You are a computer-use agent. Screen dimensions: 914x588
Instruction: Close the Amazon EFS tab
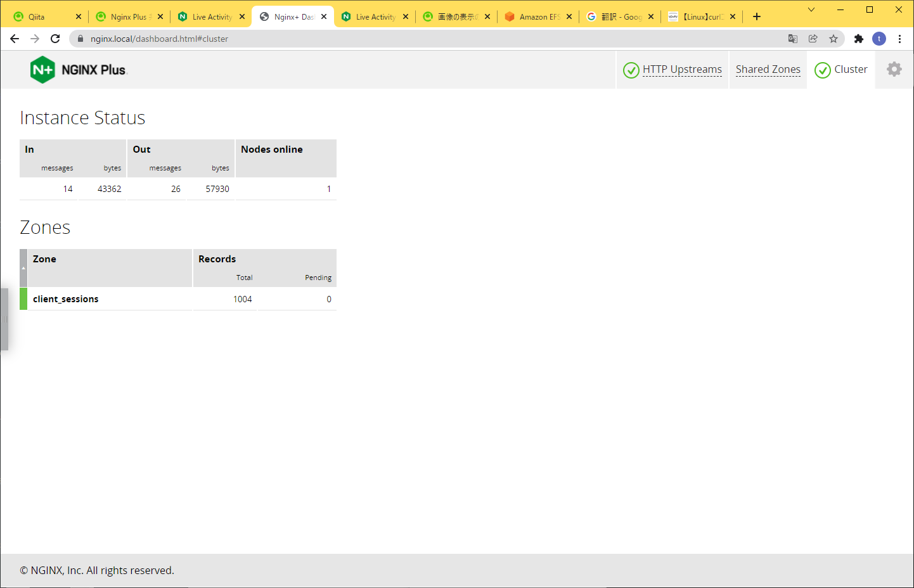(569, 16)
